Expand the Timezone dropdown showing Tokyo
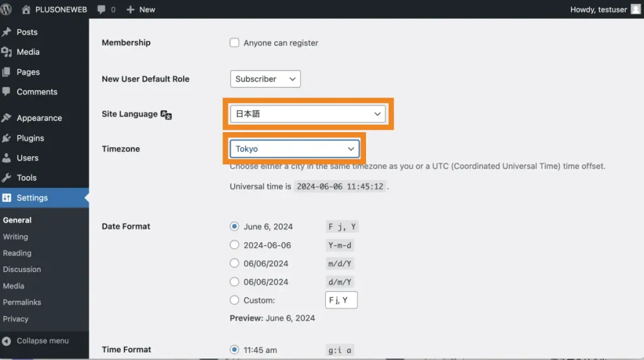The image size is (644, 360). point(294,149)
